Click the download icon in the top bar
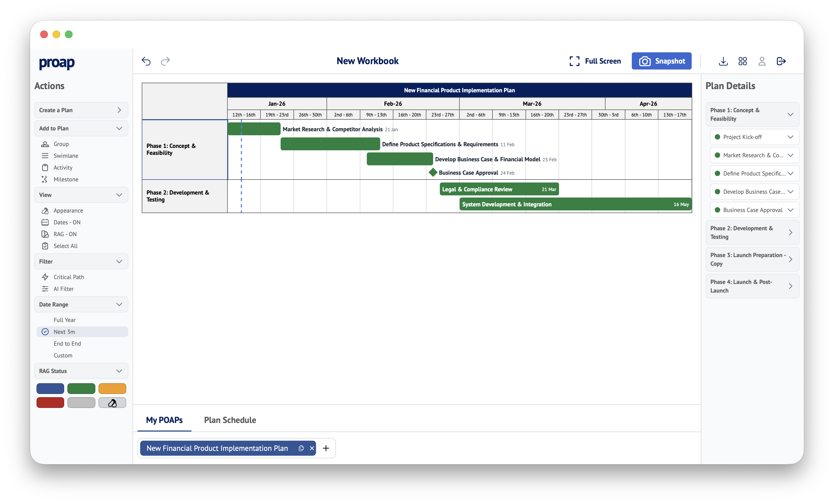Viewport: 834px width, 504px height. point(723,61)
